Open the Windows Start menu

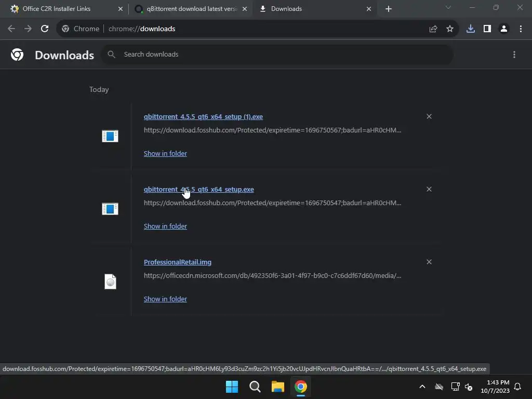[x=232, y=387]
